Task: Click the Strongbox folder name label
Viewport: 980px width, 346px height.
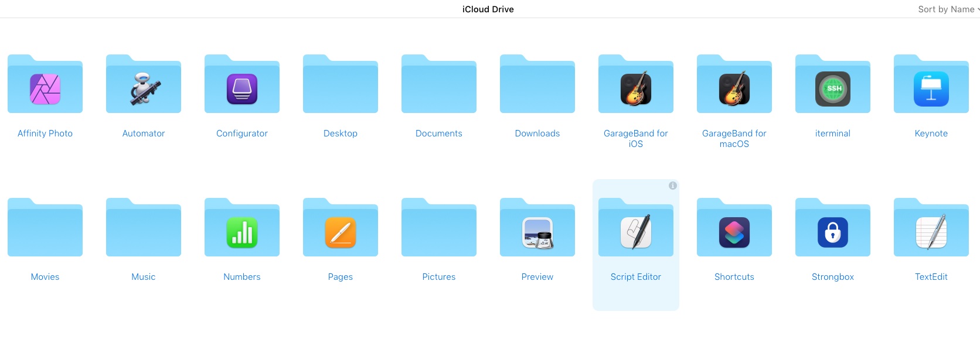Action: pos(833,277)
